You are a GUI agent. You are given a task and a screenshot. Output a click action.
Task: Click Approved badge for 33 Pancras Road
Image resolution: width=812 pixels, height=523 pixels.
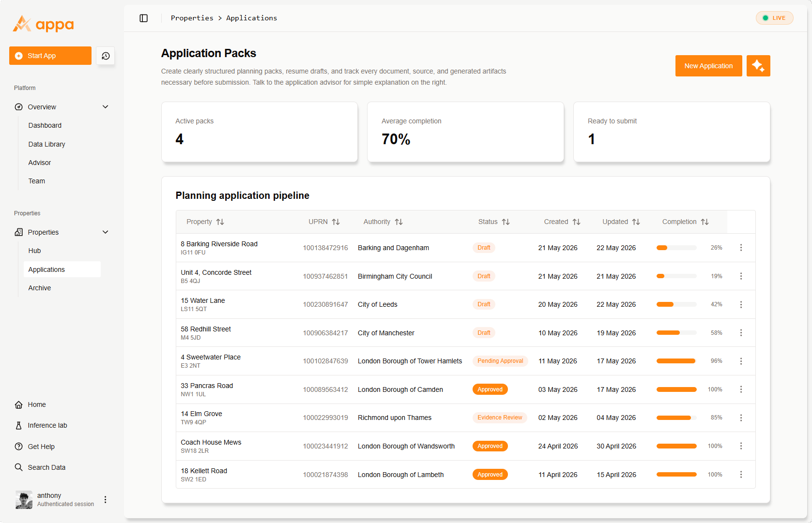pyautogui.click(x=490, y=389)
